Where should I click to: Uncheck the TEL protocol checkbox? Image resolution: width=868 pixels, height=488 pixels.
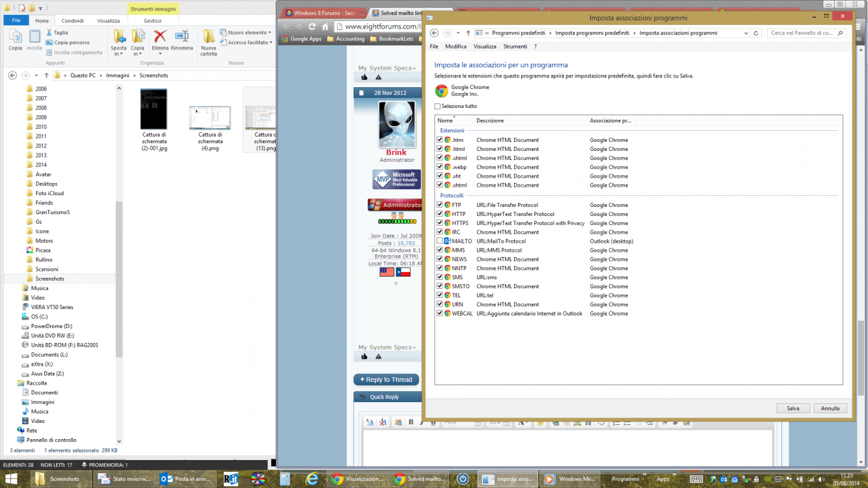coord(440,295)
